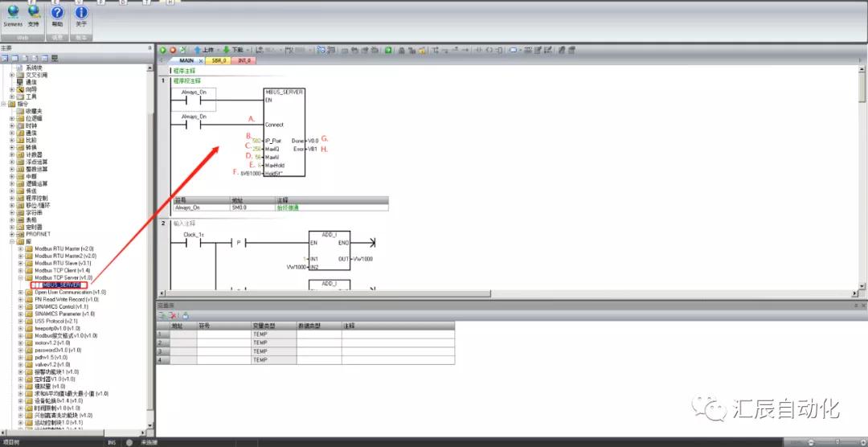This screenshot has height=447, width=868.
Task: Select the 系统块 tree item
Action: point(34,68)
